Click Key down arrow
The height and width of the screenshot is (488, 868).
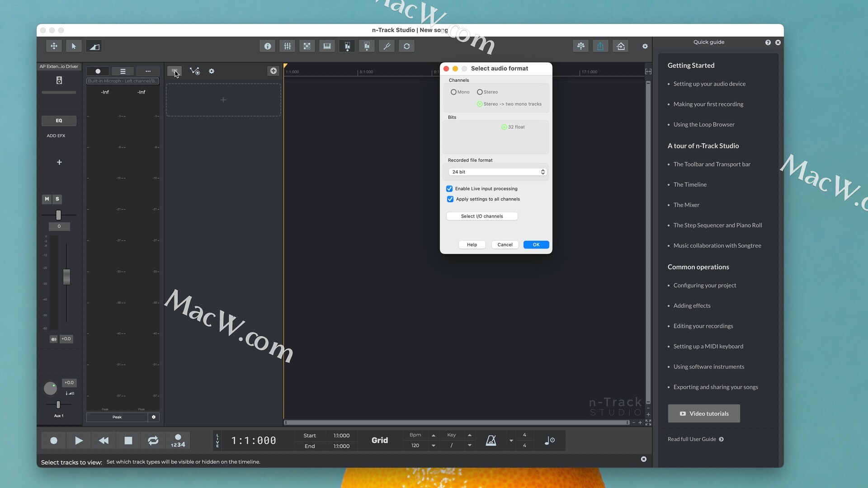470,446
